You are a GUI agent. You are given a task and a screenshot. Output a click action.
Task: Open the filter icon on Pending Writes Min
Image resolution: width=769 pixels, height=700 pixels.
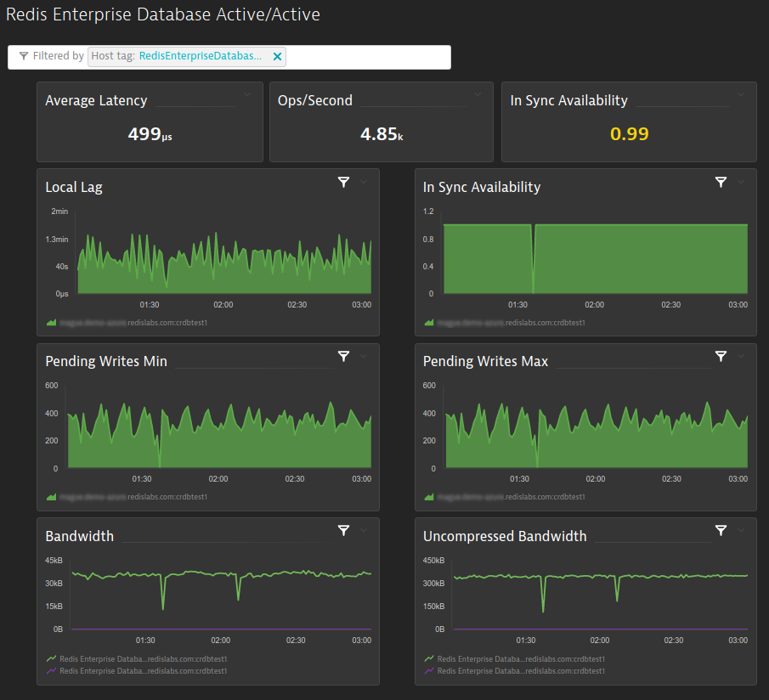click(343, 356)
